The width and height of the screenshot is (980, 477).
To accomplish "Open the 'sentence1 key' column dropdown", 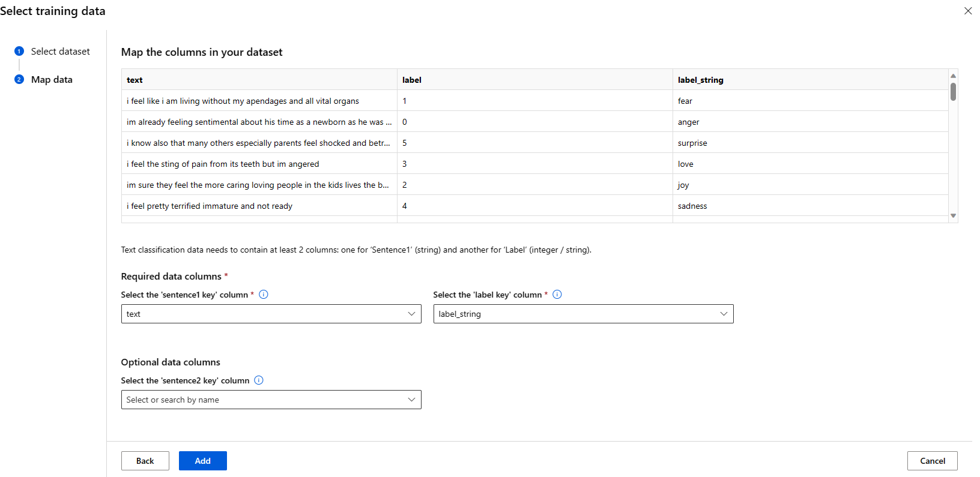I will point(271,314).
